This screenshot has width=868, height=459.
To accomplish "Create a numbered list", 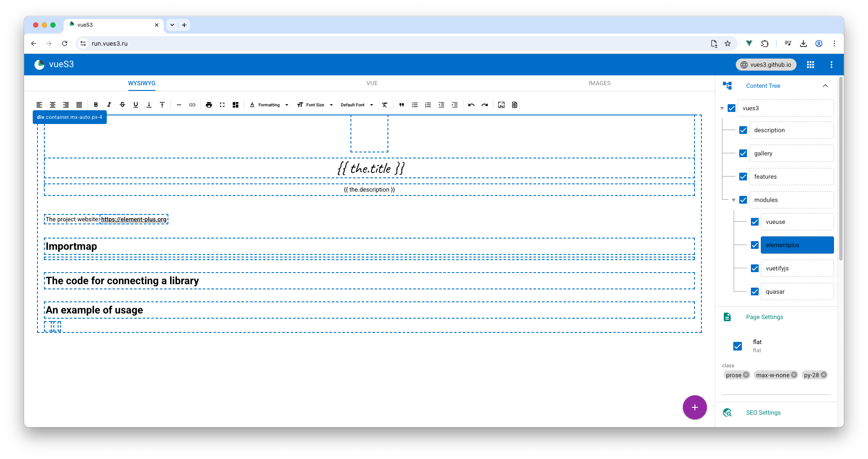I will pos(428,105).
